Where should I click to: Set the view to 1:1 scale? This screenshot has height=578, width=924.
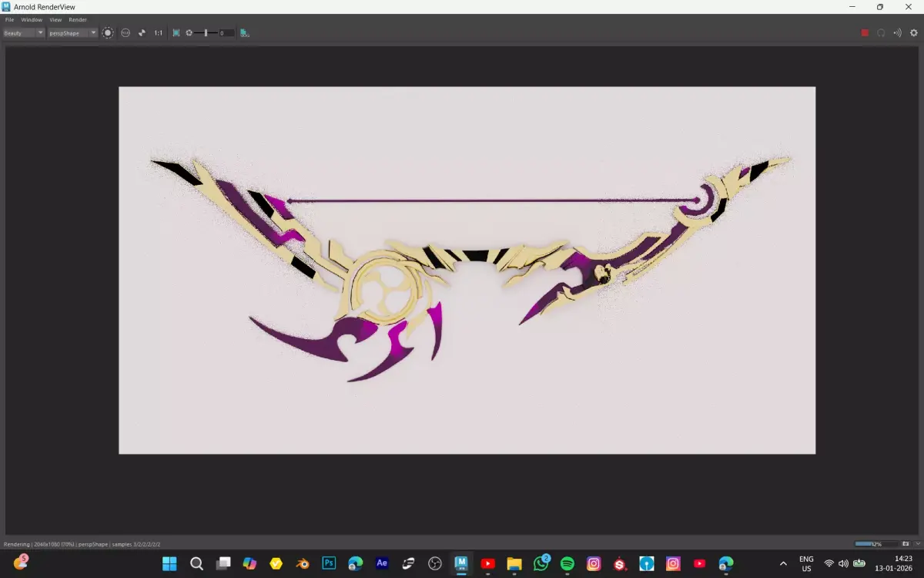coord(159,33)
